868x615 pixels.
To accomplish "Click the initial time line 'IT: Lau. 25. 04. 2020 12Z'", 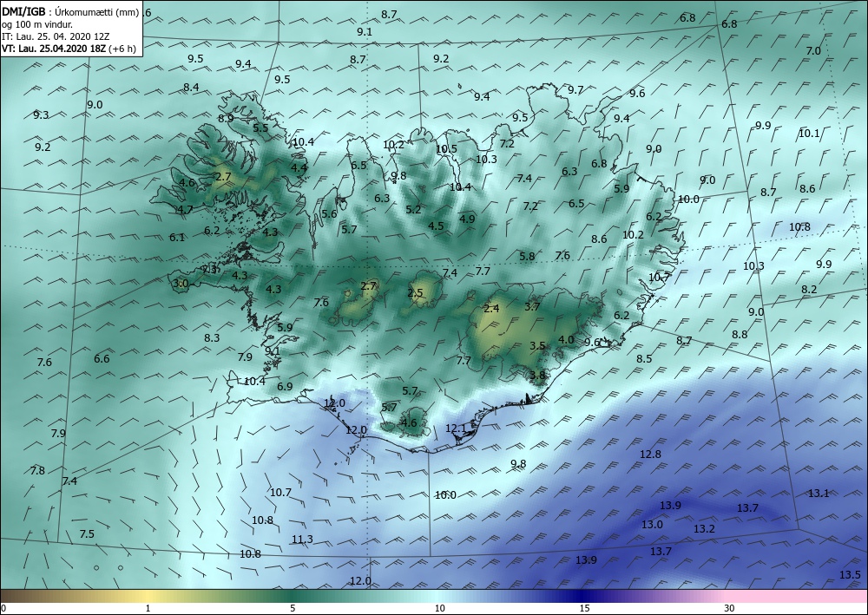I will [56, 36].
